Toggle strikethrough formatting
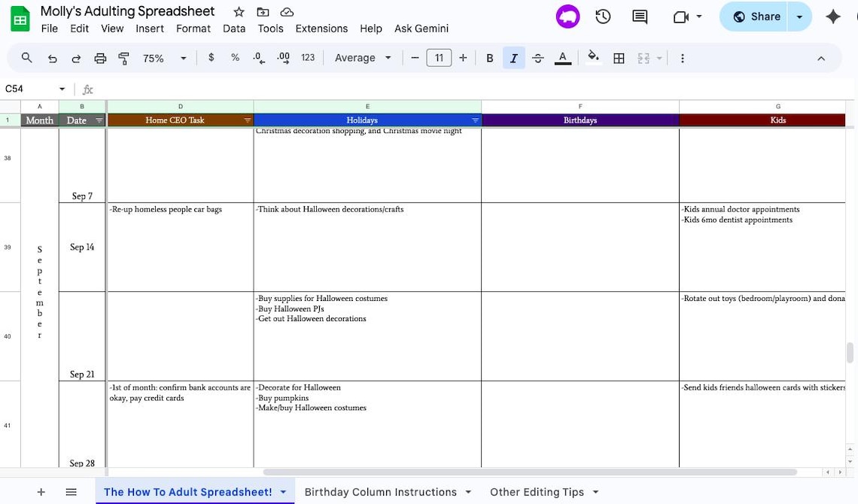The width and height of the screenshot is (858, 504). [x=538, y=58]
